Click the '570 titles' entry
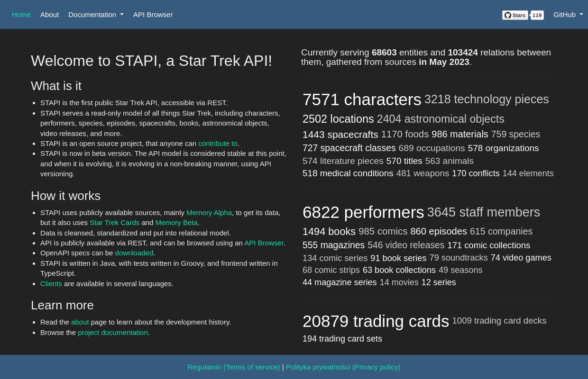The height and width of the screenshot is (379, 588). tap(404, 161)
